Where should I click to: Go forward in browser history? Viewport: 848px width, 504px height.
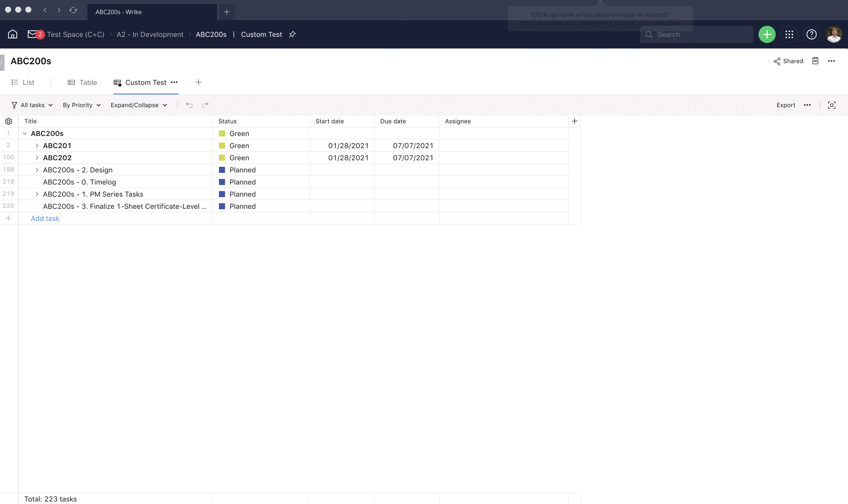59,10
